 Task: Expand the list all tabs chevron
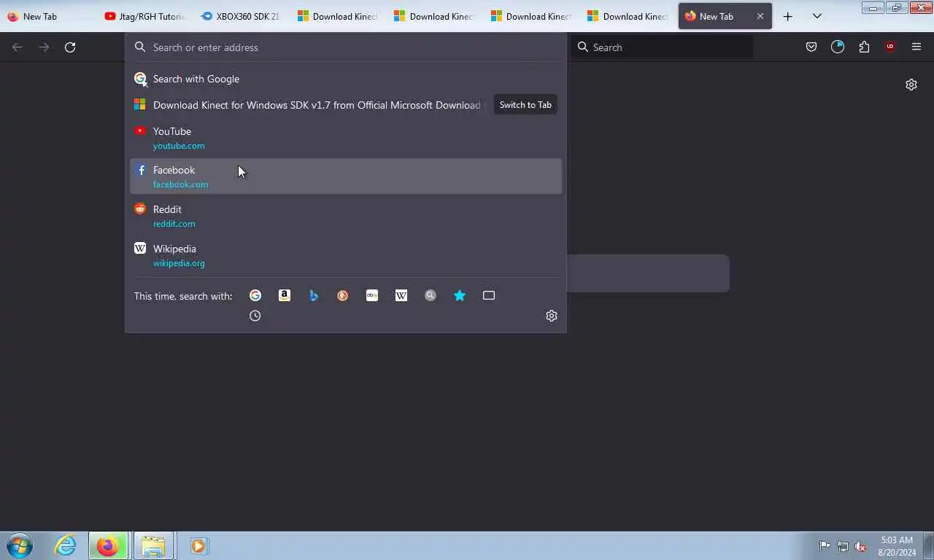click(x=817, y=16)
